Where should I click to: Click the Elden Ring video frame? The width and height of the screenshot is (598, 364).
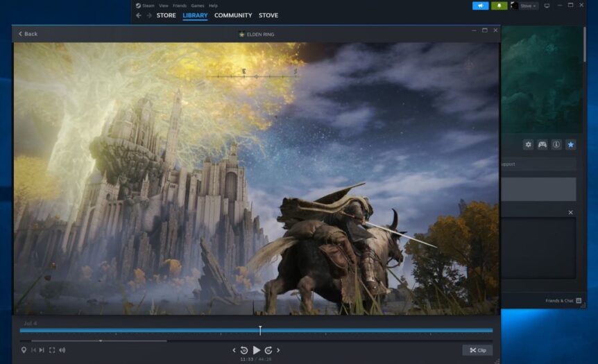tap(256, 178)
